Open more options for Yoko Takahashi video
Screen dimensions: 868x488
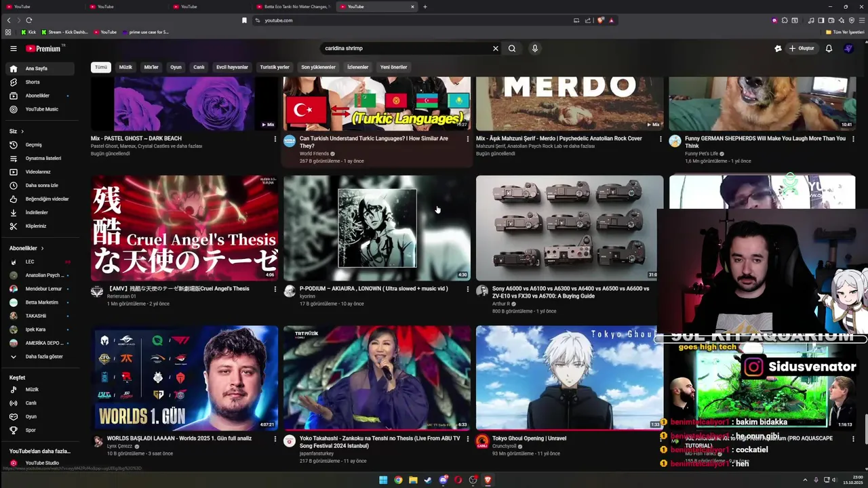click(467, 439)
